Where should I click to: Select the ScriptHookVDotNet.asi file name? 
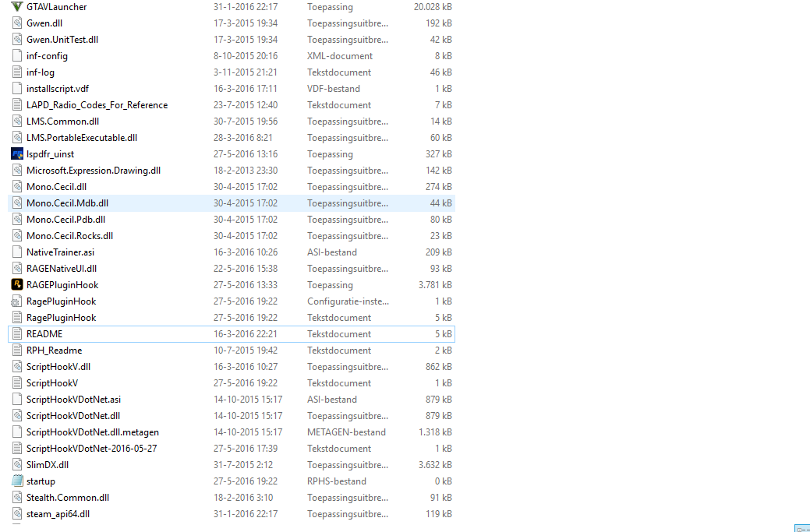click(74, 400)
